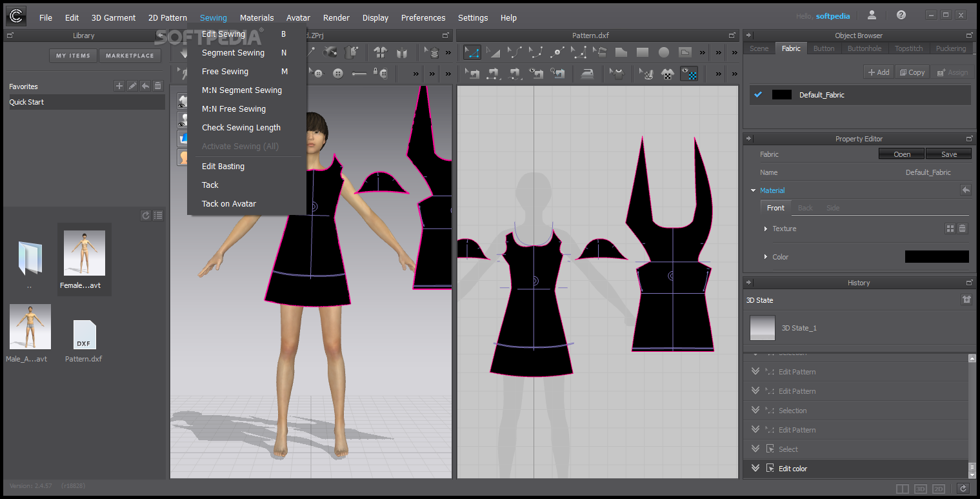This screenshot has height=499, width=980.
Task: Click the MY ITEMS button
Action: pos(73,56)
